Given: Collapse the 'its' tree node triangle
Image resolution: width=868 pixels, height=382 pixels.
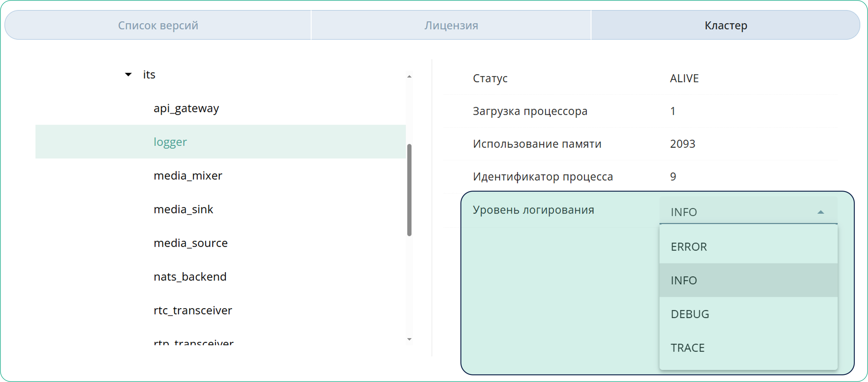Looking at the screenshot, I should pyautogui.click(x=128, y=75).
